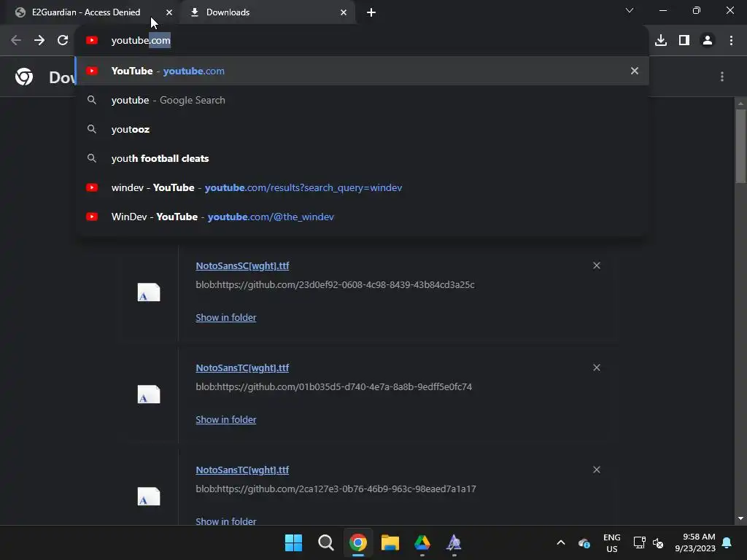This screenshot has width=747, height=560.
Task: Open a new browser tab
Action: [x=371, y=12]
